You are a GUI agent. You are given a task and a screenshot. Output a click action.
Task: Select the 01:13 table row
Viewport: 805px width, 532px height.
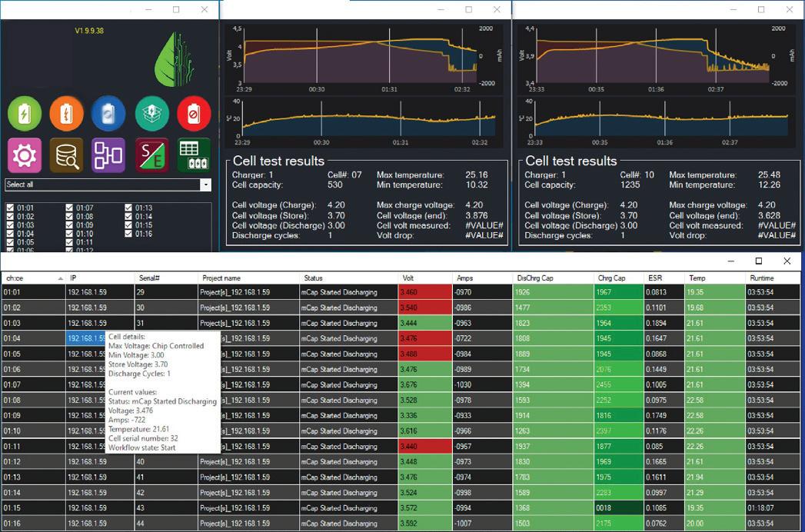[401, 477]
